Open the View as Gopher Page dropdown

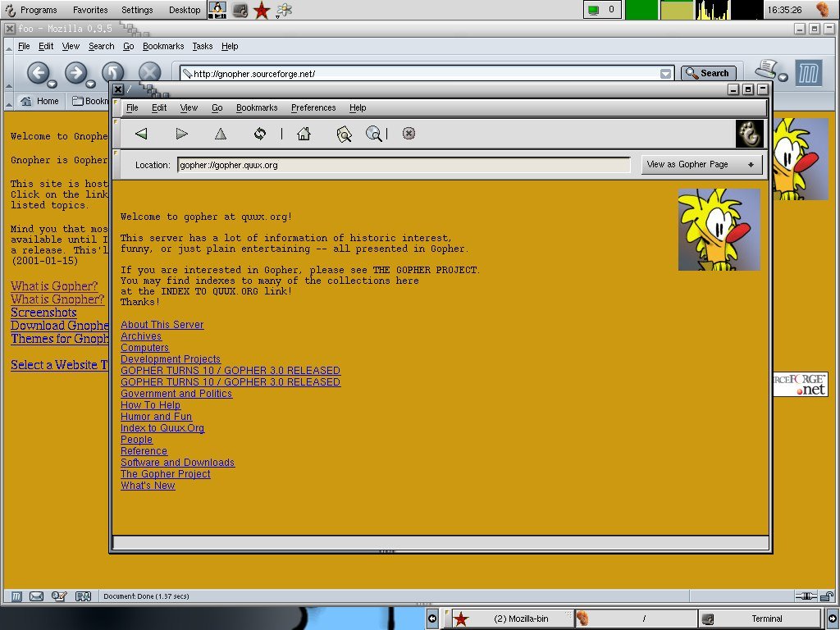(x=701, y=164)
